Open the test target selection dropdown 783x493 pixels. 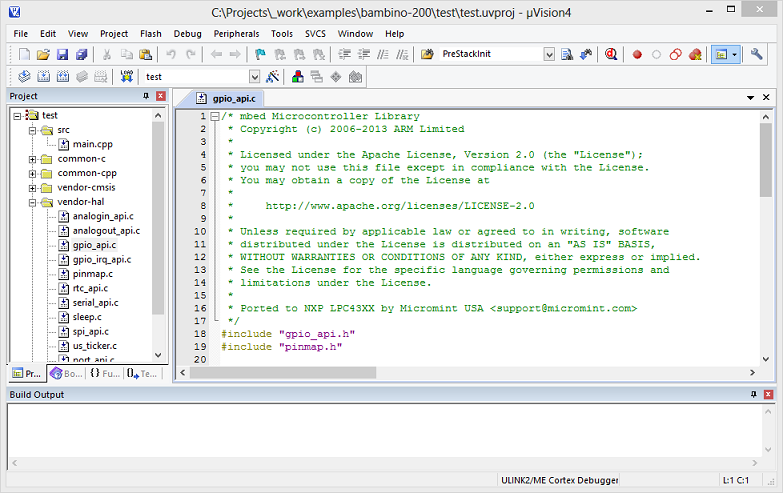[x=255, y=77]
